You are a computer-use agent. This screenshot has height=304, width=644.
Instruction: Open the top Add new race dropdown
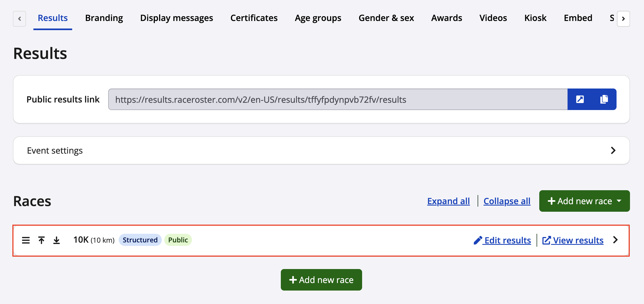point(584,201)
